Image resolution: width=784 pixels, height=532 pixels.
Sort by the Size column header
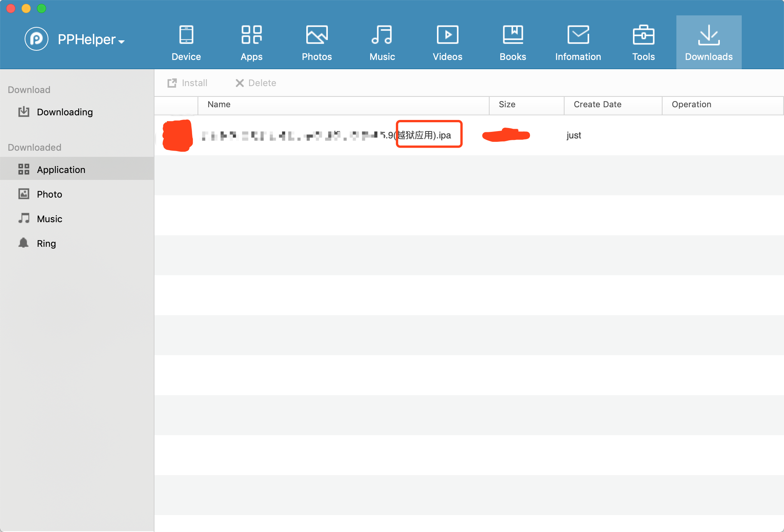507,105
